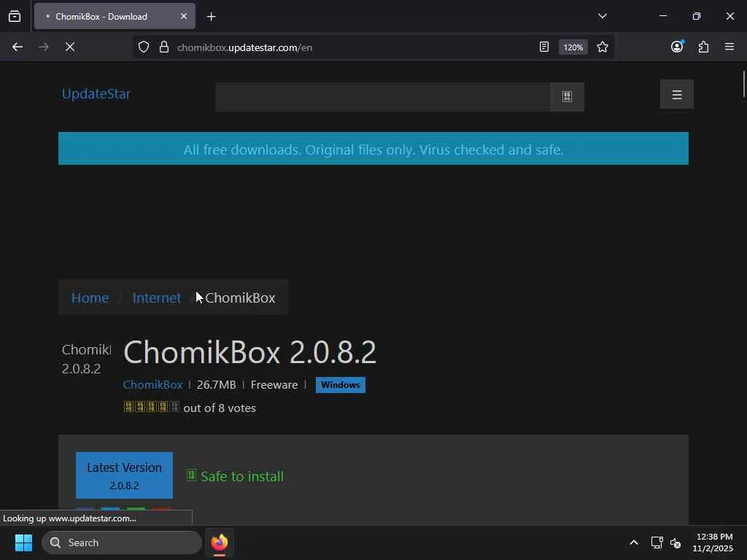This screenshot has height=560, width=747.
Task: Click the taskbar Search box
Action: click(122, 542)
